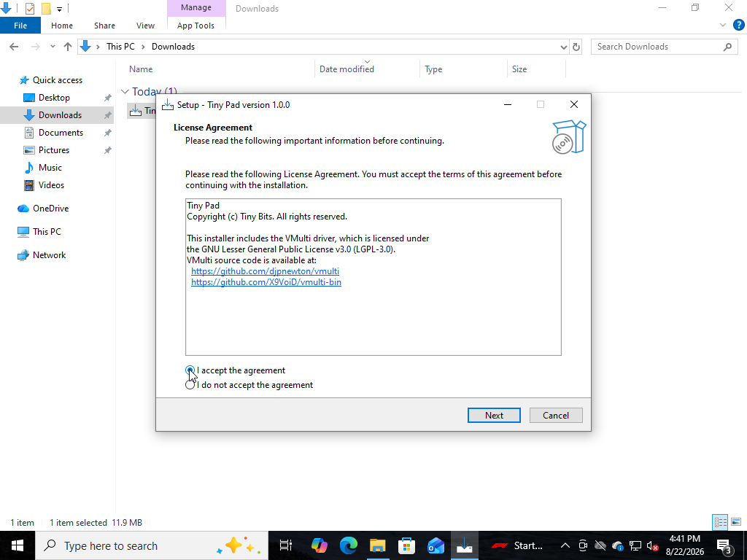Open Desktop in the navigation pane
The height and width of the screenshot is (560, 747).
(54, 98)
